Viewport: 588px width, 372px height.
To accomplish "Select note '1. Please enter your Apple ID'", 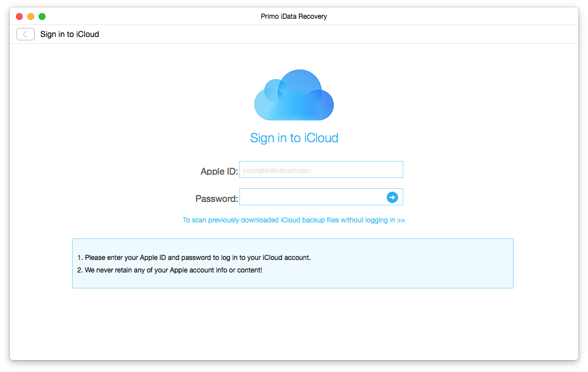I will click(194, 258).
